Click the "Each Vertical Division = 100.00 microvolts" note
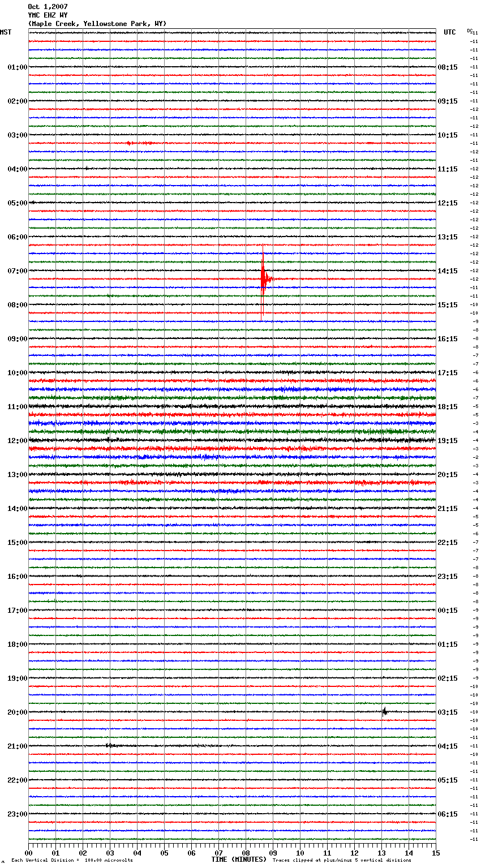Screen dimensions: 481x868 72,861
